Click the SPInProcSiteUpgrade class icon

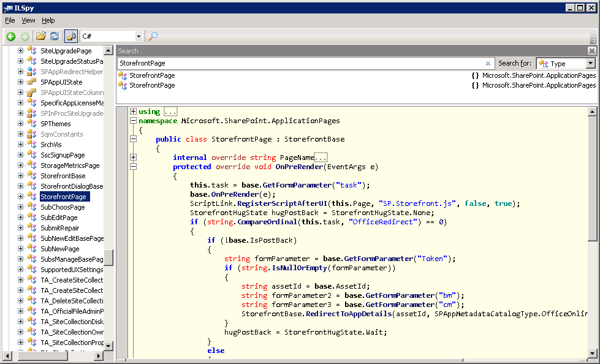tap(32, 113)
